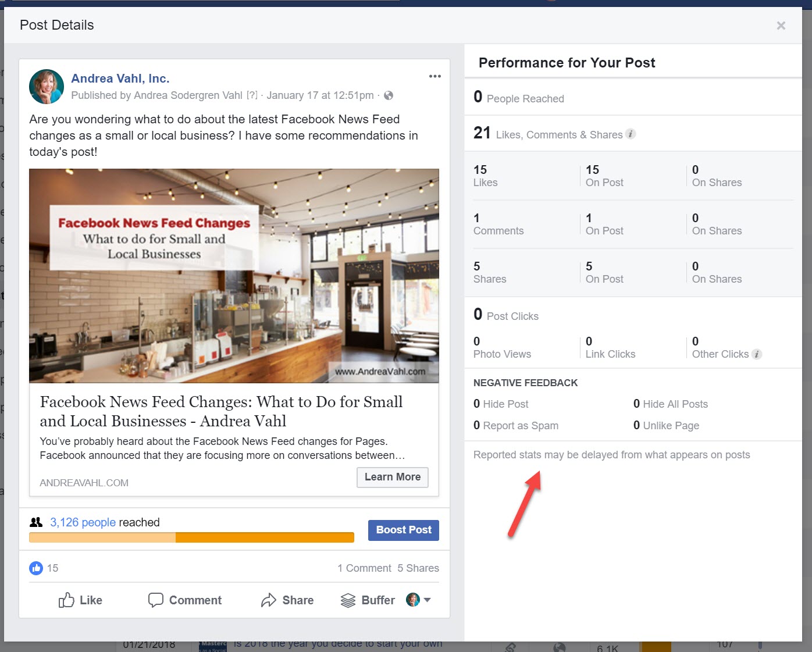Click the 0 Report as Spam stat
812x652 pixels.
(x=516, y=425)
